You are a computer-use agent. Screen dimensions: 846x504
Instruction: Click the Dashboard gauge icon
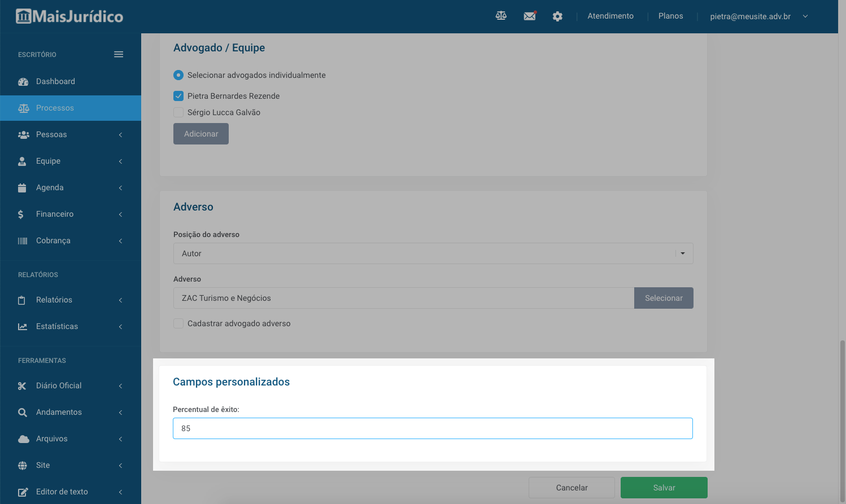tap(23, 81)
